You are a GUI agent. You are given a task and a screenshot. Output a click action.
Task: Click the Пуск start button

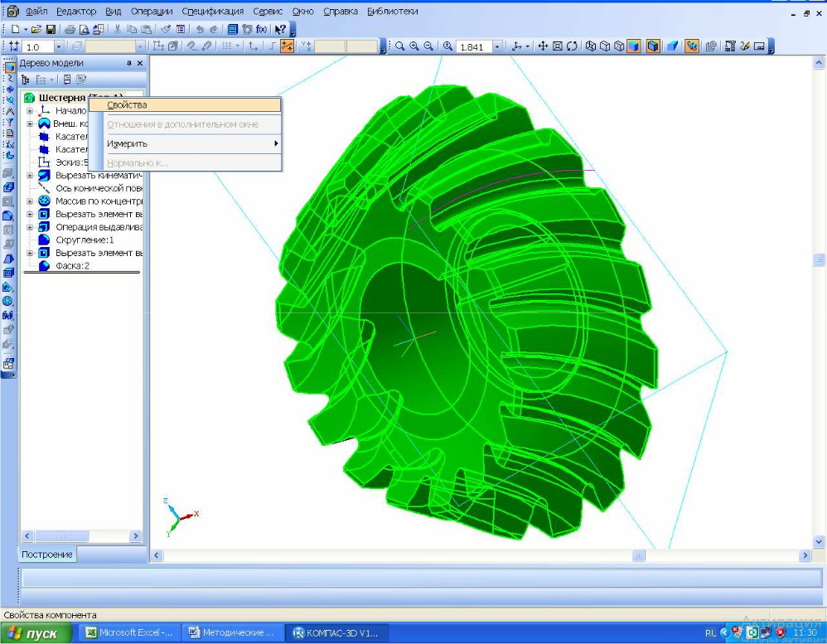tap(33, 633)
